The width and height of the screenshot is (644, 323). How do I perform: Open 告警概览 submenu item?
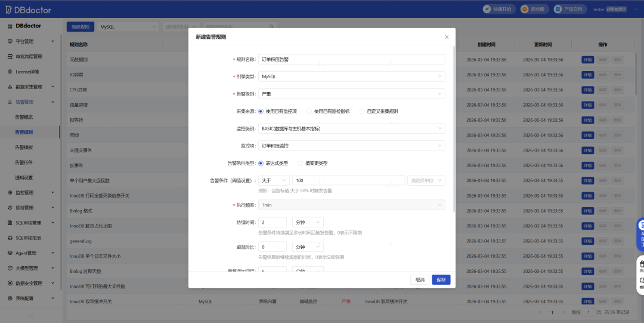24,117
